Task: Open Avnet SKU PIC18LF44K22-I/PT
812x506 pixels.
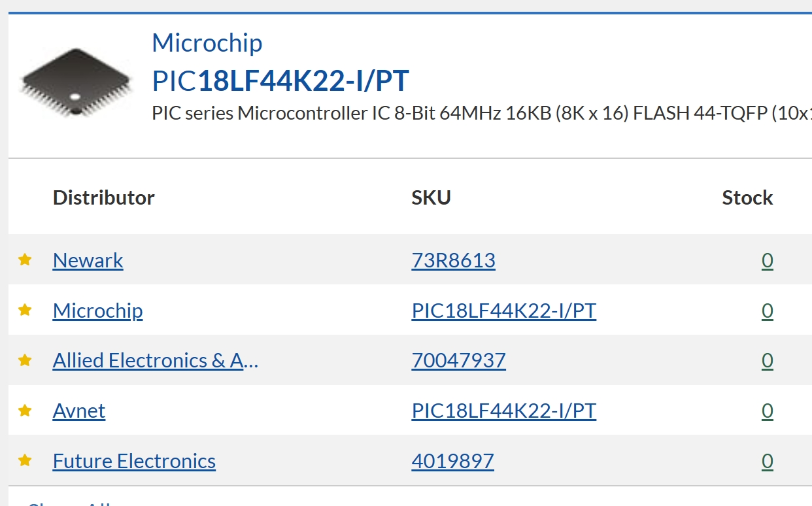Action: [504, 411]
